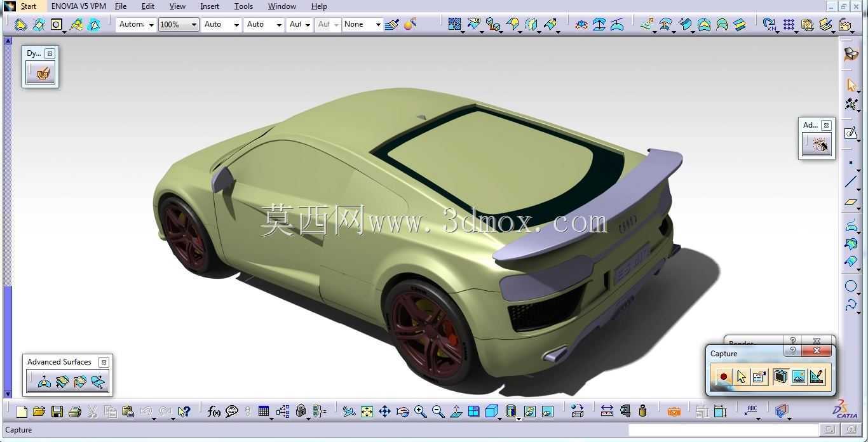Expand the second Auto line dropdown
This screenshot has width=868, height=442.
tap(279, 25)
